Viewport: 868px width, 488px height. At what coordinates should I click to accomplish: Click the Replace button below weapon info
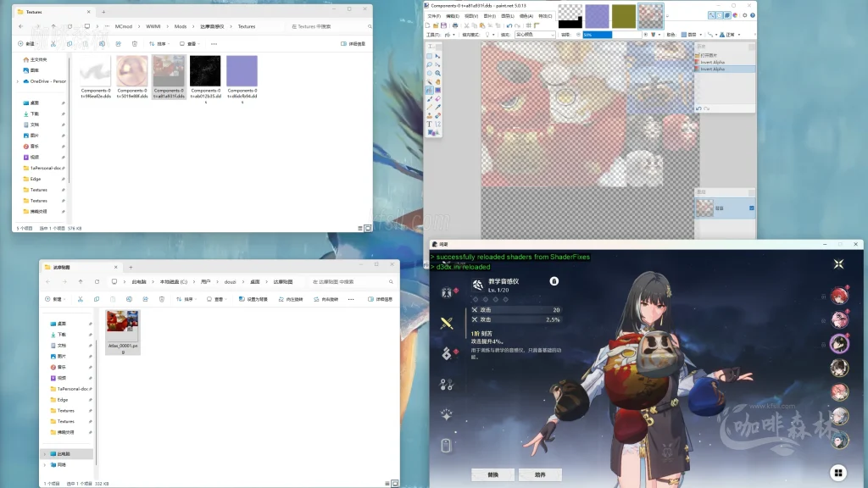pos(492,474)
